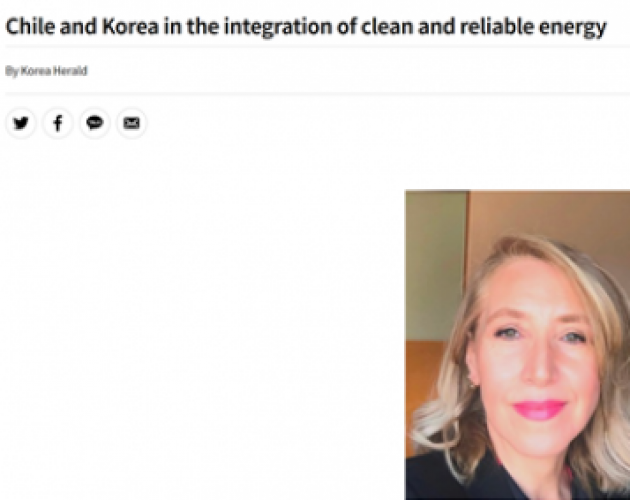Select the word 'Chile' in the headline
Image resolution: width=630 pixels, height=500 pixels.
click(31, 27)
